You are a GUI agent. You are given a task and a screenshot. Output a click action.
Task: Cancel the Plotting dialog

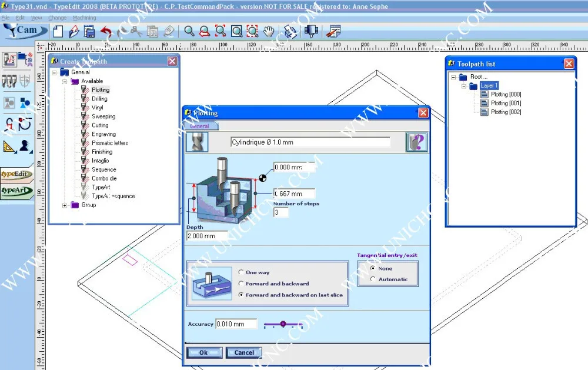pos(244,352)
